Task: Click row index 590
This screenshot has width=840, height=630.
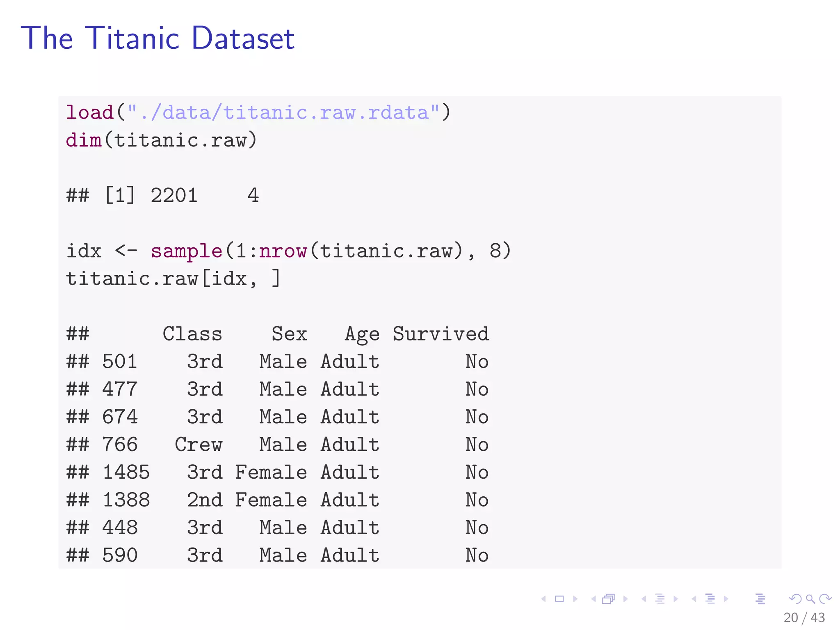Action: 120,555
